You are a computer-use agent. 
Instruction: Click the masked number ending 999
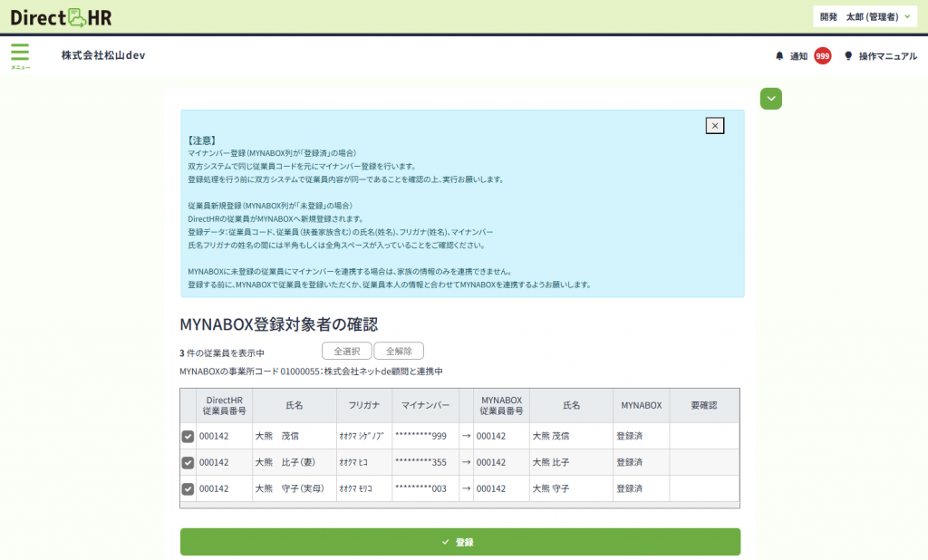[420, 436]
